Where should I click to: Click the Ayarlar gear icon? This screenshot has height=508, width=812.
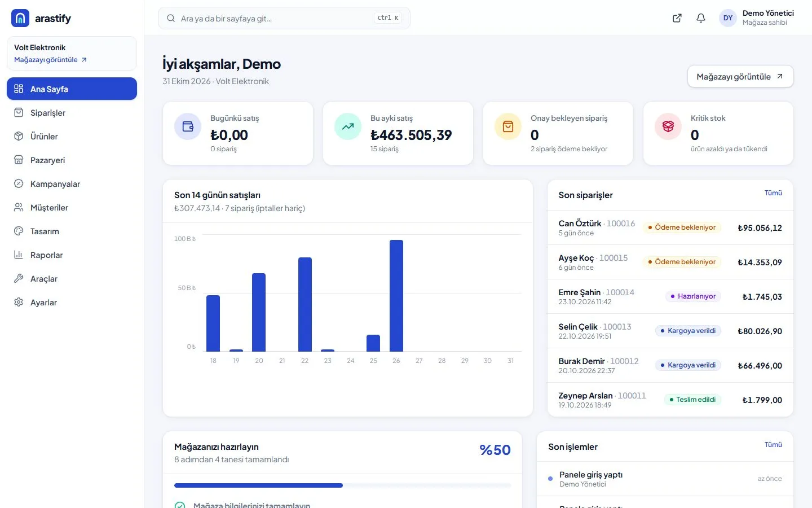click(x=19, y=302)
